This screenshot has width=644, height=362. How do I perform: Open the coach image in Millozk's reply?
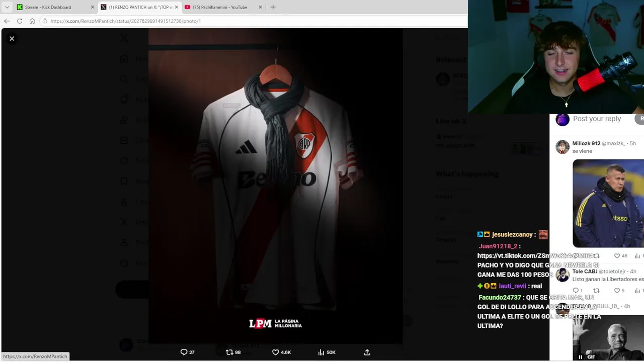click(608, 203)
